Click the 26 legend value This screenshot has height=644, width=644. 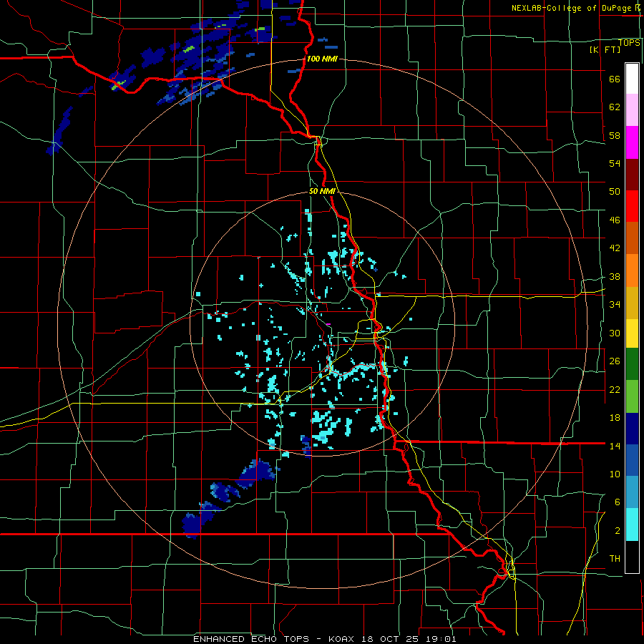pos(615,361)
